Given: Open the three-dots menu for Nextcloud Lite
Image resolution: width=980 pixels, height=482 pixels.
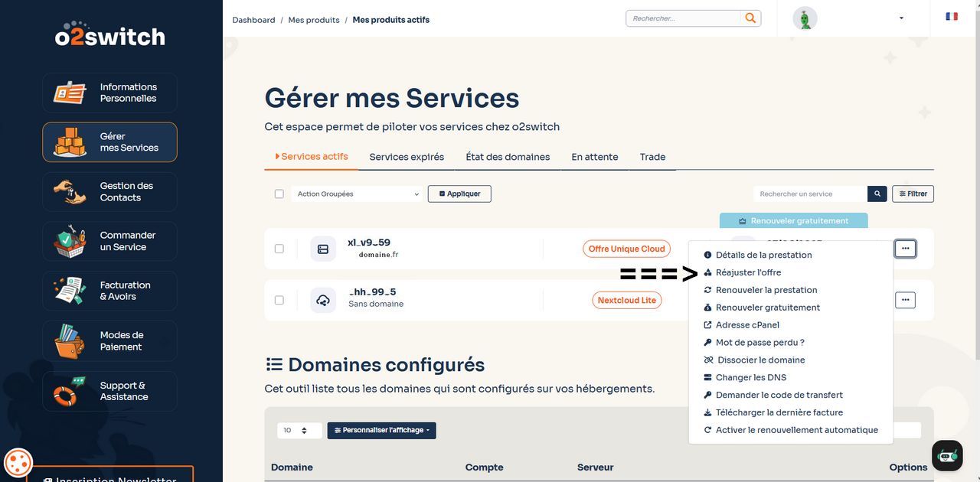Looking at the screenshot, I should coord(905,300).
